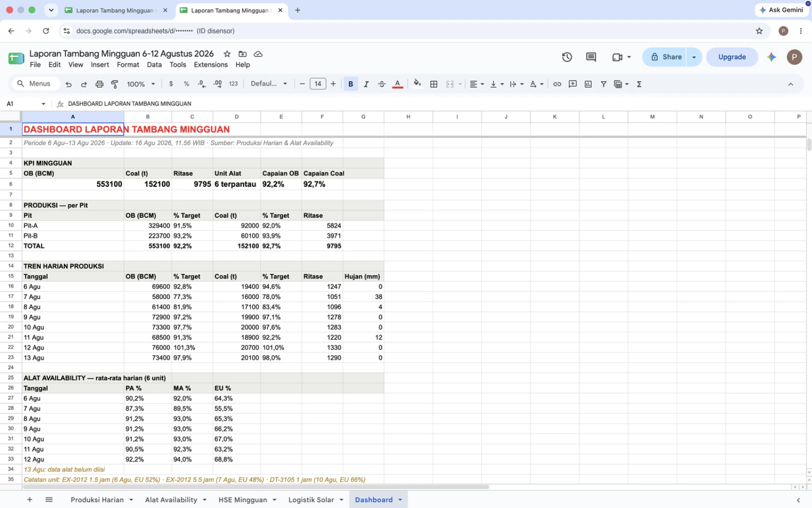The image size is (812, 508).
Task: Undo the last action
Action: (69, 84)
